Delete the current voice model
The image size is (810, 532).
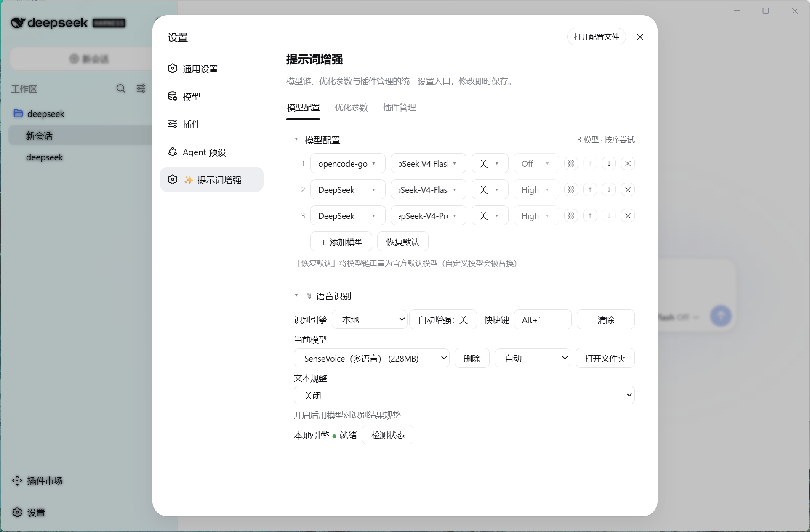point(472,358)
